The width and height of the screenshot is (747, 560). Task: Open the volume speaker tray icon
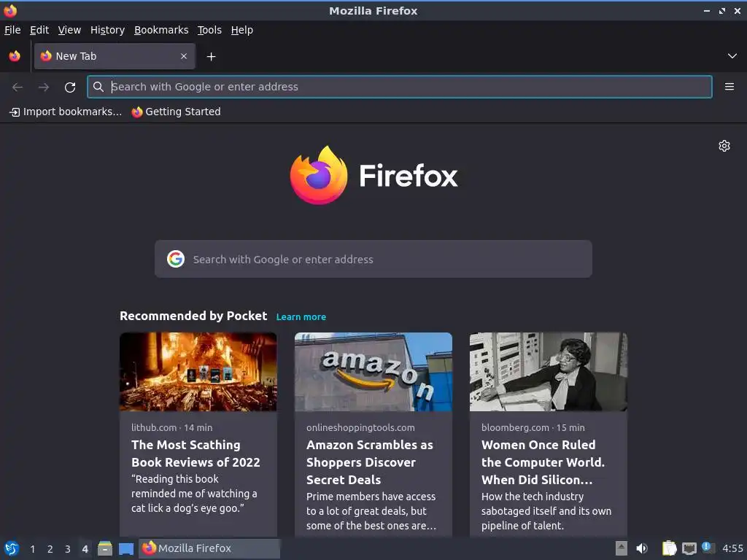coord(642,548)
